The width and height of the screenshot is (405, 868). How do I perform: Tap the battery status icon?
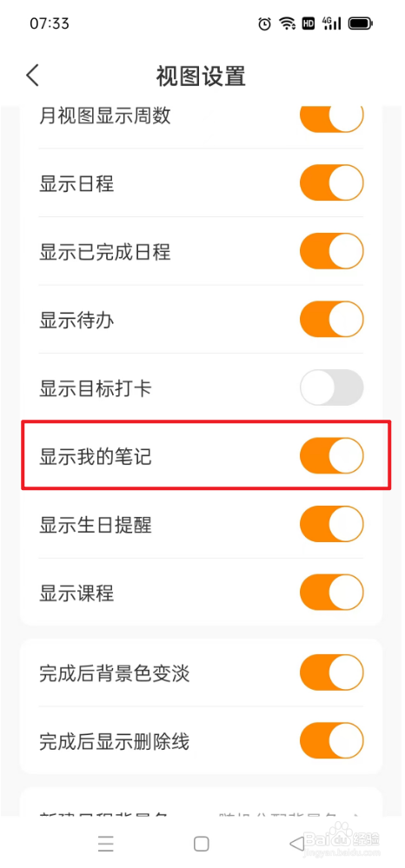point(361,23)
